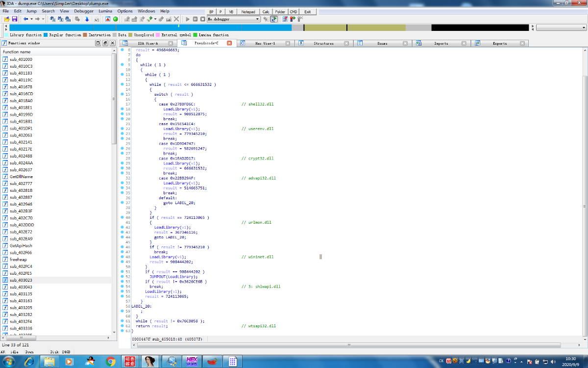Switch to the Hex View-1 tab
This screenshot has height=368, width=588.
coord(265,43)
